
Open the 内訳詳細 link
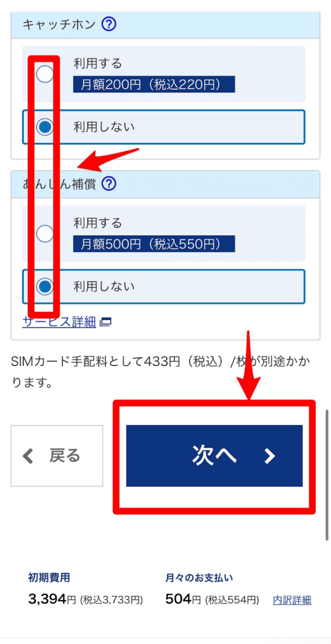click(x=293, y=601)
